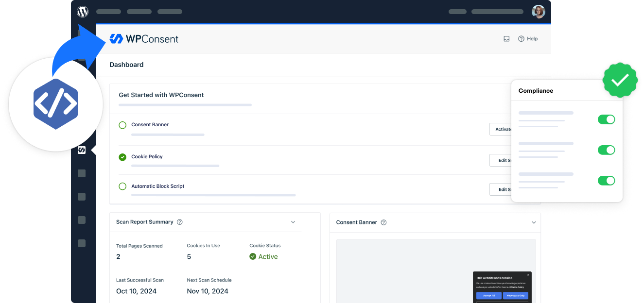Click the 'Consent Banner' setup row label

pyautogui.click(x=150, y=125)
